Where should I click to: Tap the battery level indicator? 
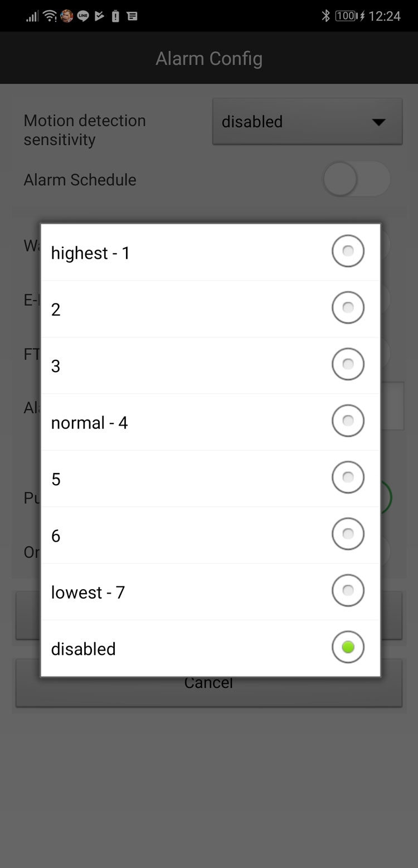(346, 16)
